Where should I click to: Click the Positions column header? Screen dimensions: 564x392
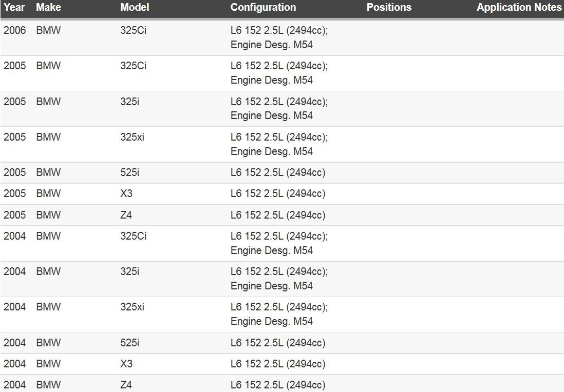coord(389,7)
